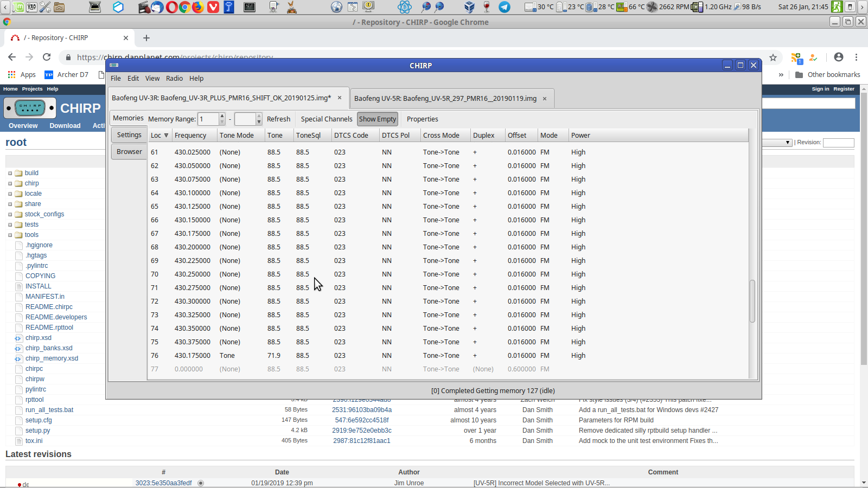Open the Archer D7 bookmark
Screen dimensions: 868x488
(x=67, y=75)
